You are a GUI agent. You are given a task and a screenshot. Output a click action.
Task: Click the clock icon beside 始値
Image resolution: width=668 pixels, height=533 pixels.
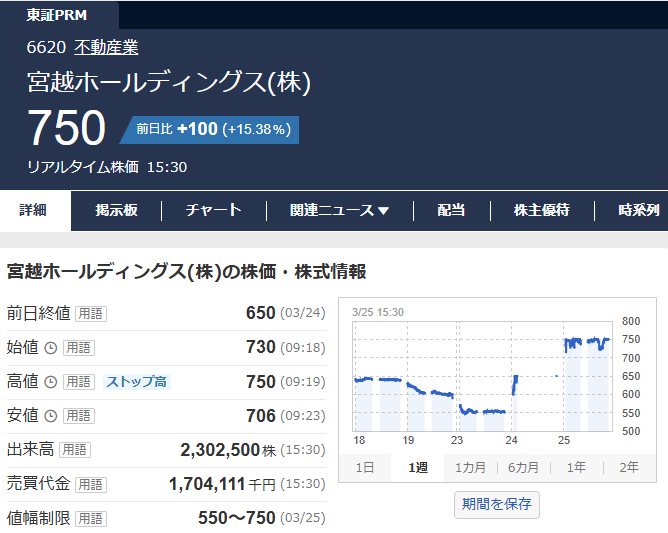[x=51, y=348]
